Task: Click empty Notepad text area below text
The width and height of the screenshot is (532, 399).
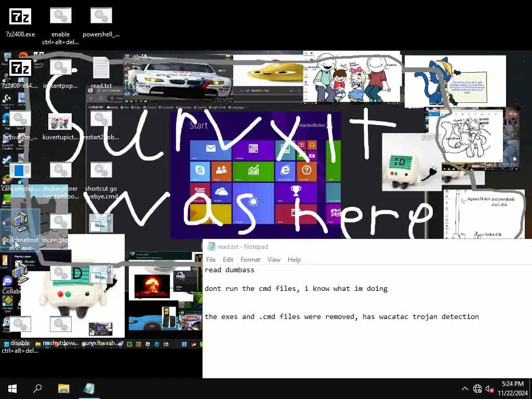Action: (366, 350)
